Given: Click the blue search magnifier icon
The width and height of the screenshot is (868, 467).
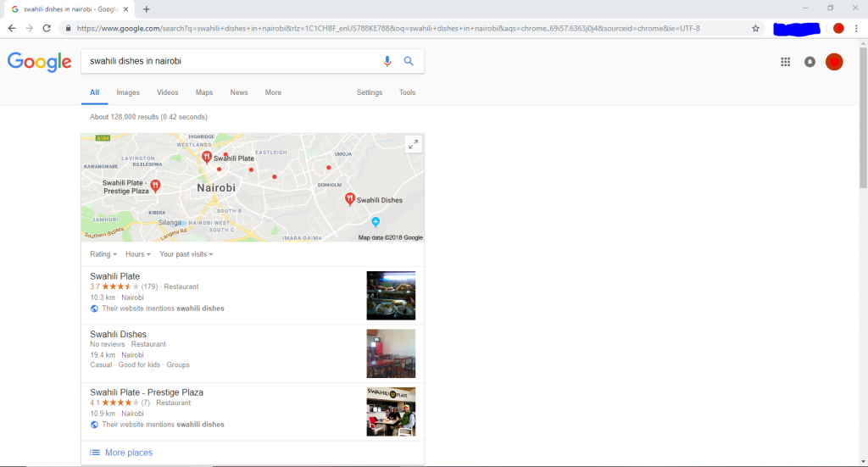Looking at the screenshot, I should (409, 61).
